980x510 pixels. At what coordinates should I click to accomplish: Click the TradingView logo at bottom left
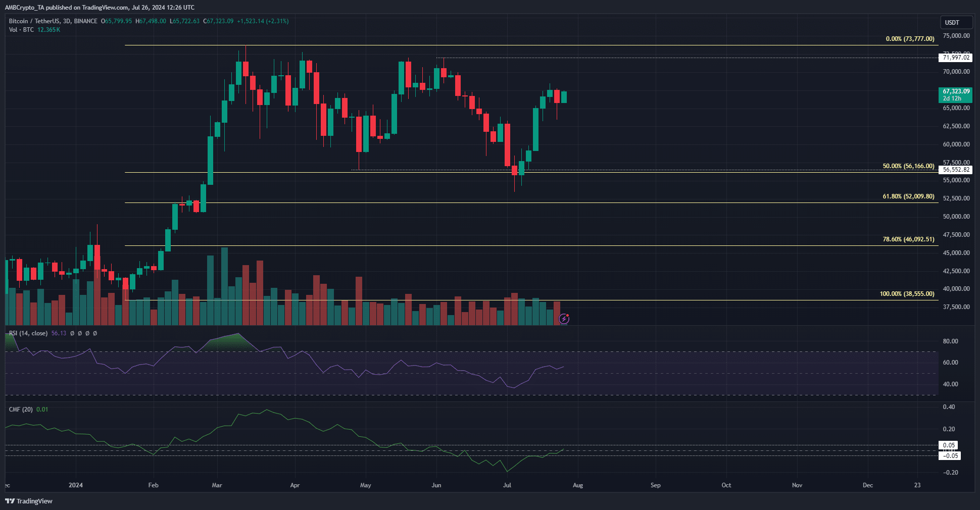click(x=29, y=501)
